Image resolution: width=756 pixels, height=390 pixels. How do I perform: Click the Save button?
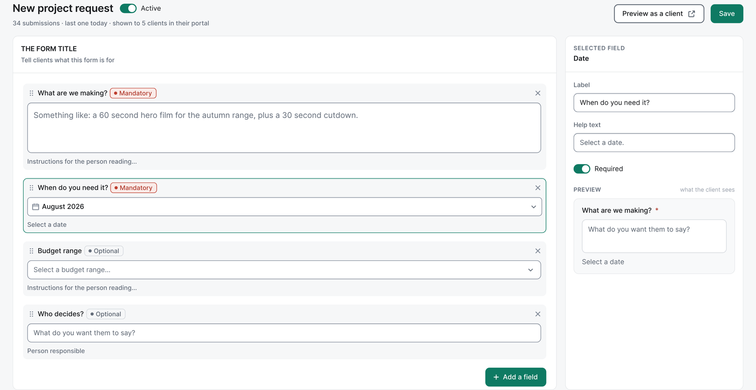click(x=727, y=13)
